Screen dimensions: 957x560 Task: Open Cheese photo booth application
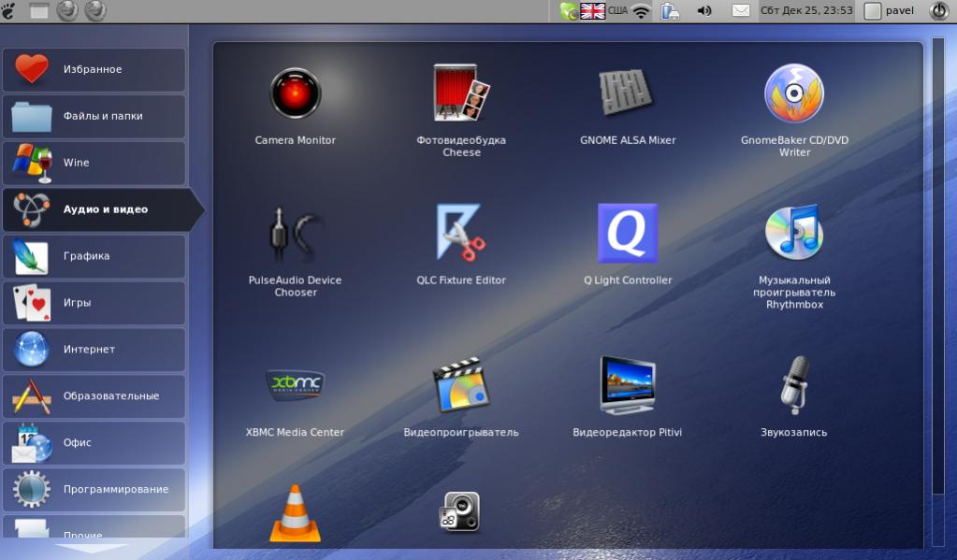pos(461,94)
